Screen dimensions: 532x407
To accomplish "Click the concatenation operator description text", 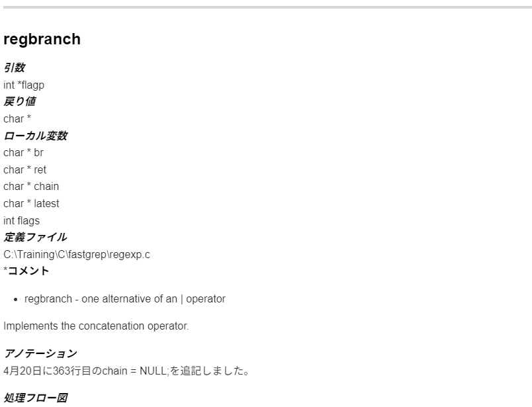I will (x=96, y=326).
